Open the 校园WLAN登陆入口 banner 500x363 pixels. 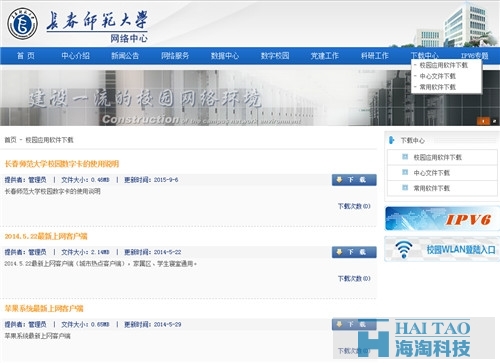click(x=442, y=249)
